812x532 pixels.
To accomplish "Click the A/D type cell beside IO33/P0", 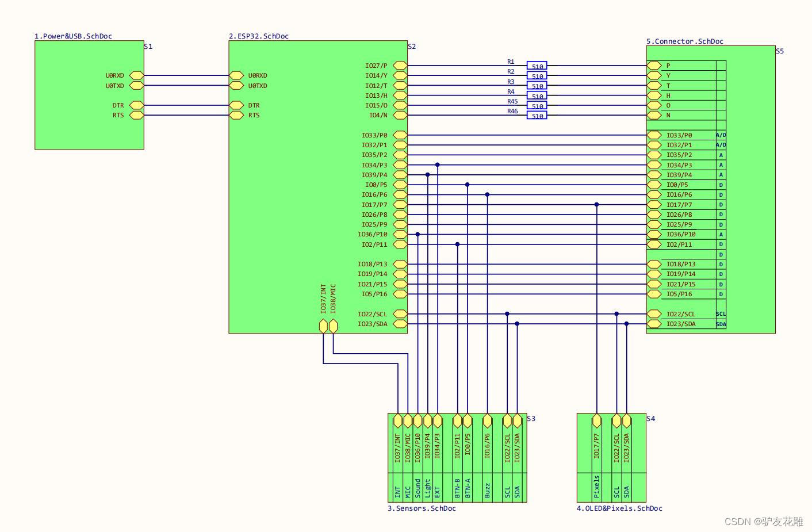I will (x=721, y=135).
